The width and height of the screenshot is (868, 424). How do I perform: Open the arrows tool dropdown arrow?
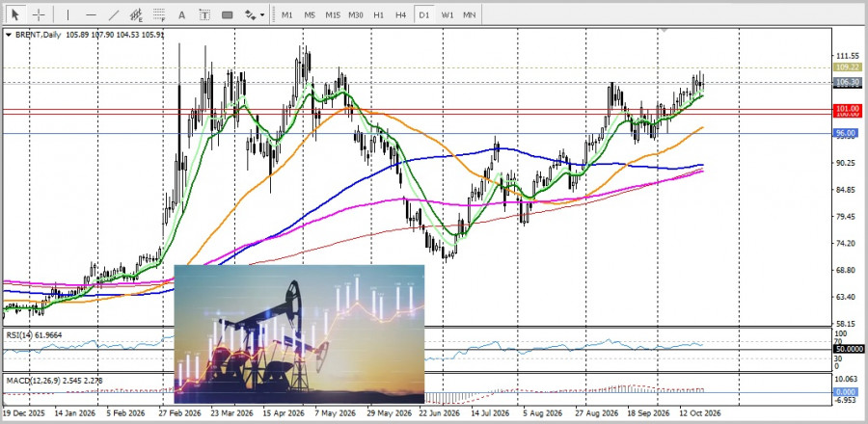[261, 15]
